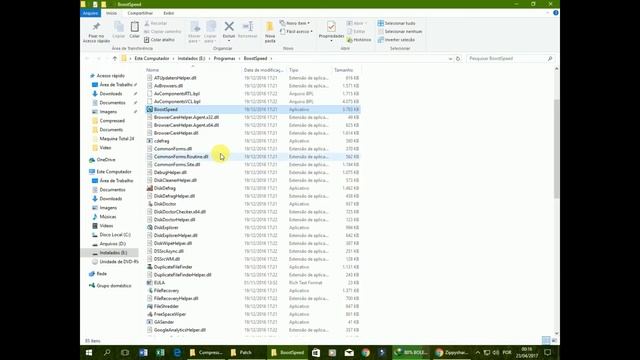Open Edge browser from the taskbar
The height and width of the screenshot is (360, 640).
click(177, 352)
